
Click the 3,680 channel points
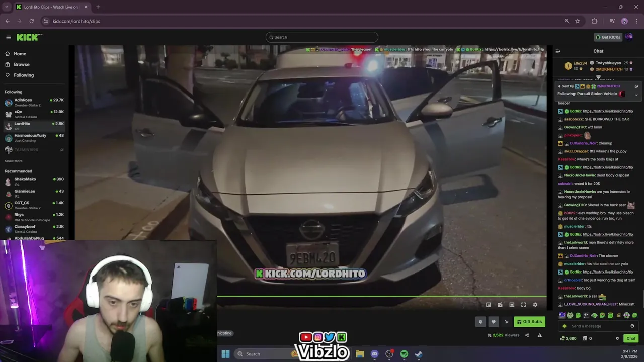coord(568,338)
